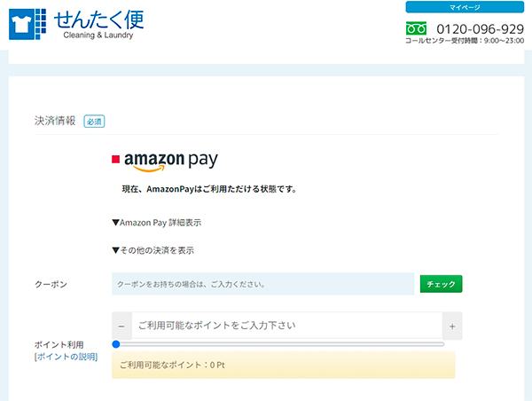Screen dimensions: 532x401
Task: Open ポイントの説明 link
Action: [66, 357]
